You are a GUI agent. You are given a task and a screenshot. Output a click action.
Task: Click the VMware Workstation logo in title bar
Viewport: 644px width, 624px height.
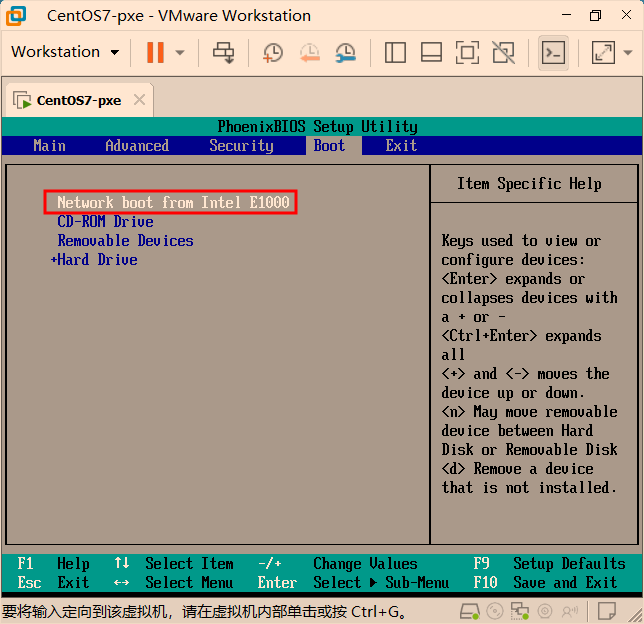(x=16, y=16)
